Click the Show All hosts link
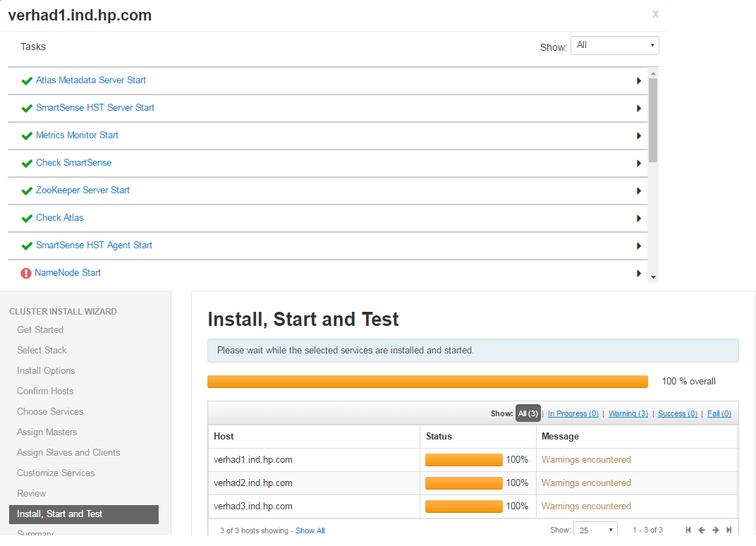Screen dimensions: 756x546 (x=310, y=530)
